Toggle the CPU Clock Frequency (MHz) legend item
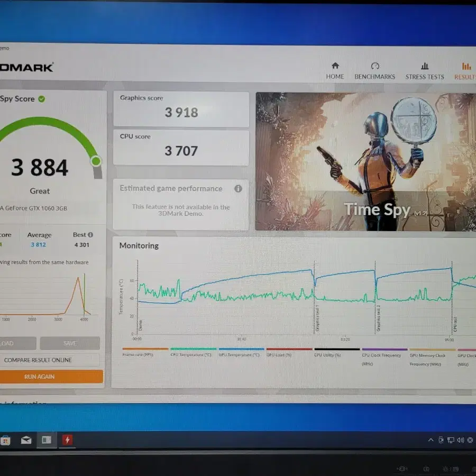Viewport: 476px width, 476px height. coord(385,357)
